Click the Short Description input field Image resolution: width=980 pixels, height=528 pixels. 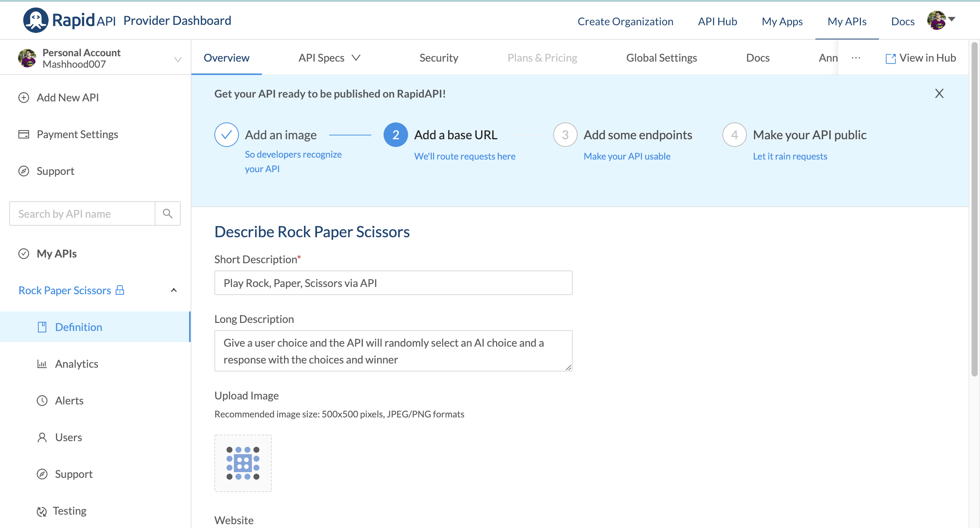[393, 283]
